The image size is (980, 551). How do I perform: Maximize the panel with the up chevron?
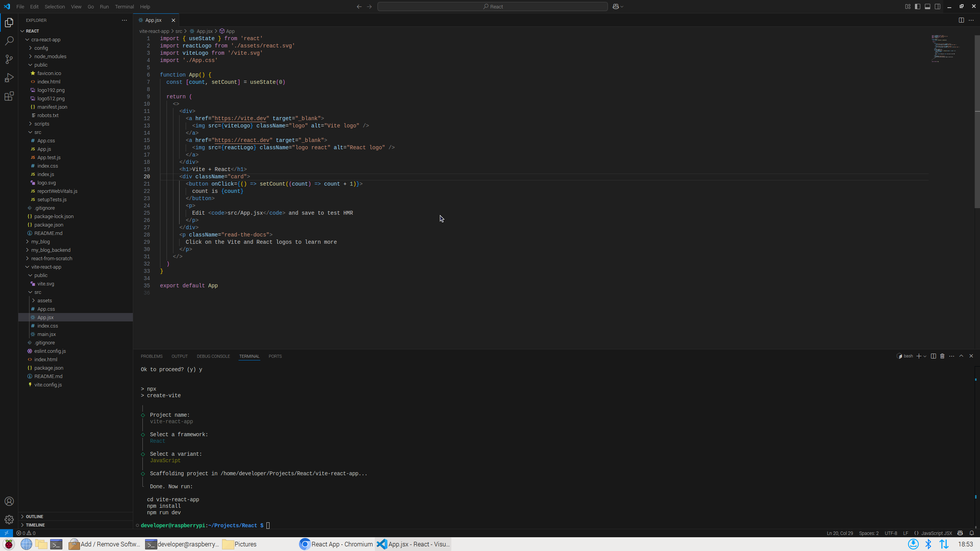961,356
